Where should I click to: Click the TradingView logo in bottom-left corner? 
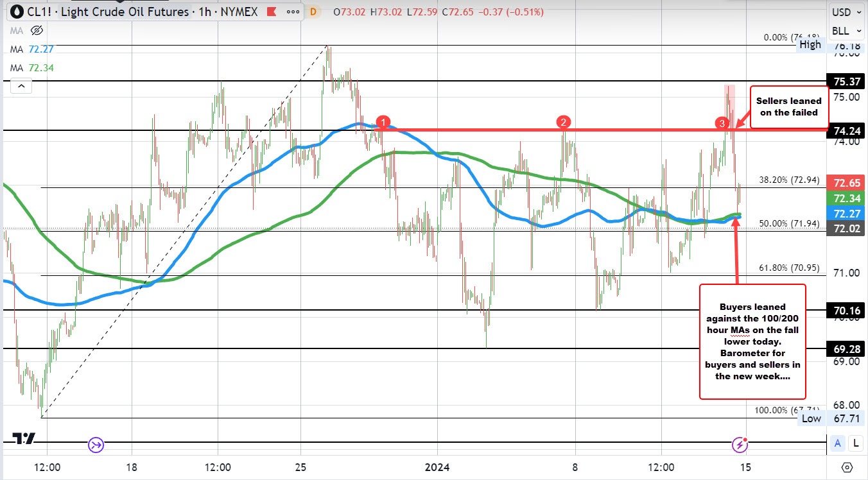tap(24, 437)
